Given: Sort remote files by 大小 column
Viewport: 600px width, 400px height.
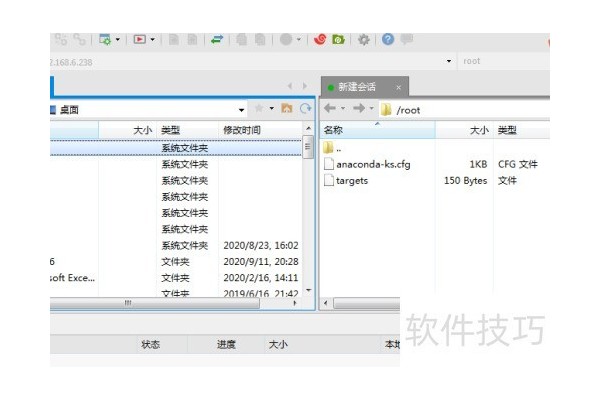Looking at the screenshot, I should click(464, 130).
